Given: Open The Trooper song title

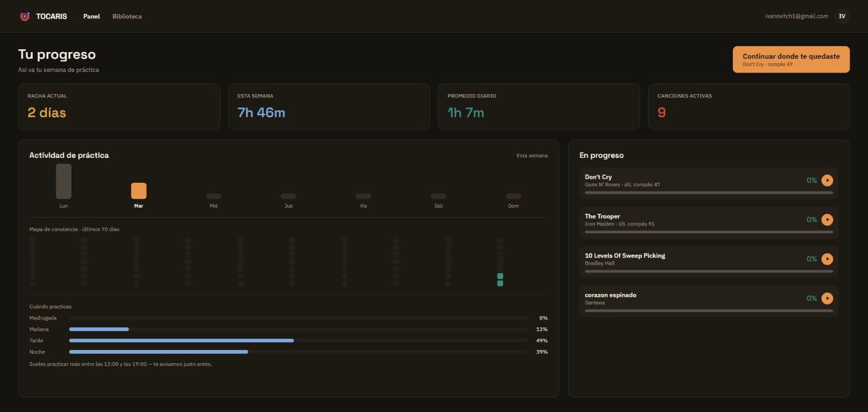Looking at the screenshot, I should pos(602,217).
